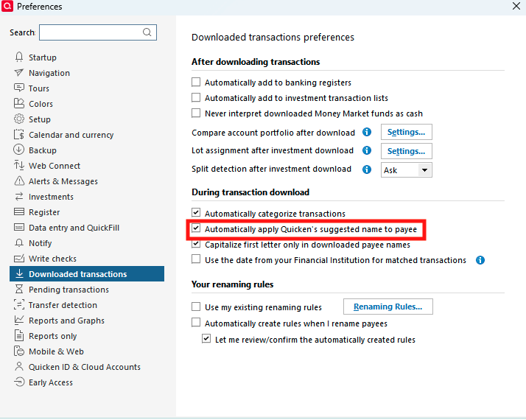Screen dimensions: 526x420
Task: Click the Notify bell icon
Action: click(x=19, y=242)
